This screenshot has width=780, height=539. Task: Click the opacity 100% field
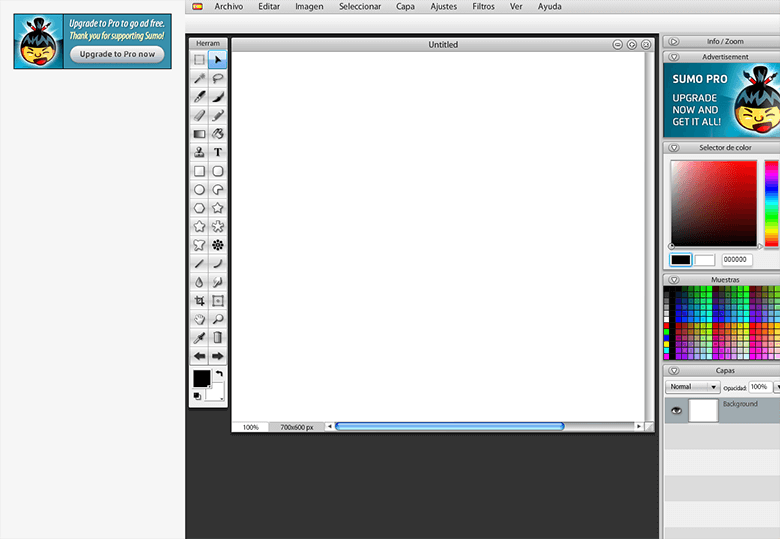760,387
